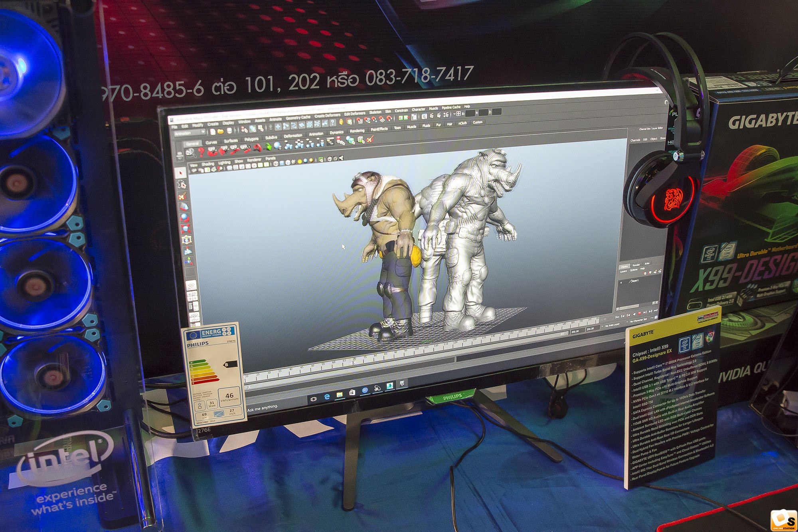Switch to the General shelf tab

(x=192, y=144)
